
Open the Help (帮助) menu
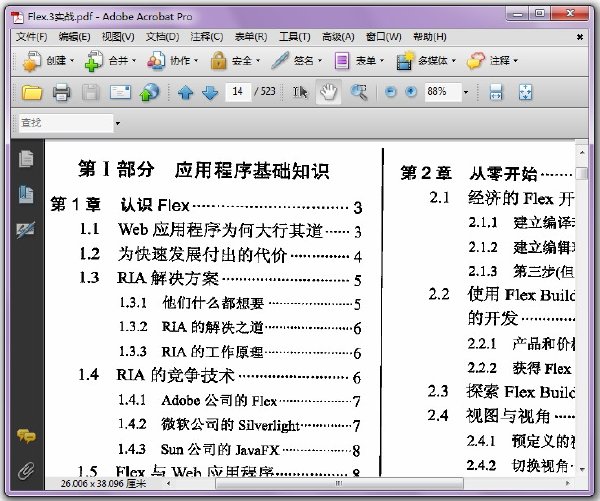[x=429, y=37]
